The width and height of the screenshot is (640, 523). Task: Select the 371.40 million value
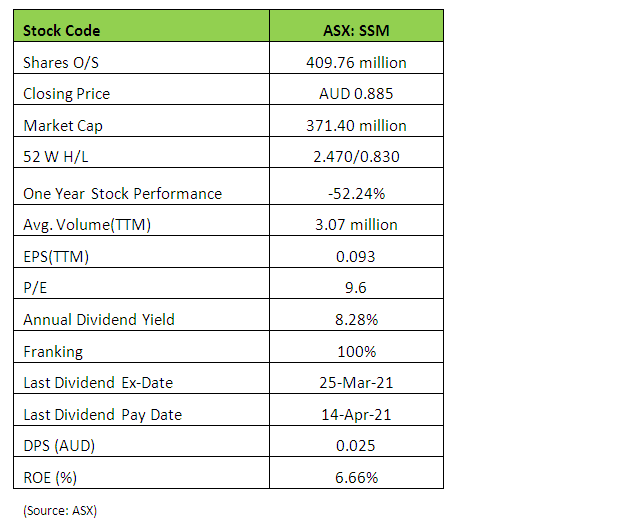(x=356, y=126)
